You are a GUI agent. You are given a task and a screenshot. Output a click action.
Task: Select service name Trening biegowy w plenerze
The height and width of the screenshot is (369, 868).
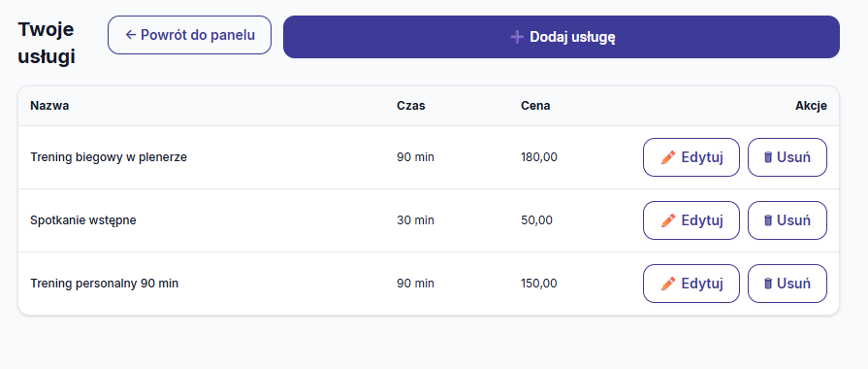tap(109, 157)
